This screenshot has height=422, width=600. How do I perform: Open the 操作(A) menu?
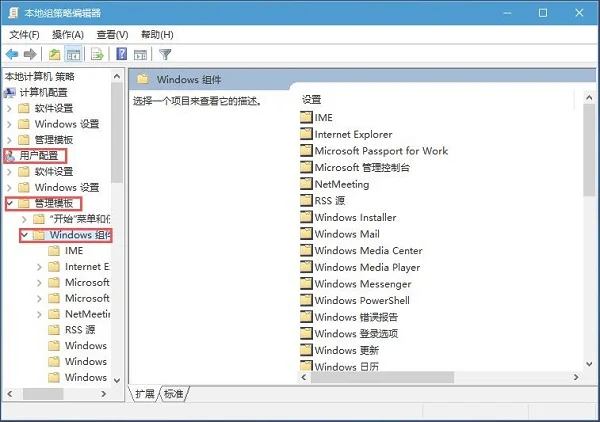tap(68, 35)
